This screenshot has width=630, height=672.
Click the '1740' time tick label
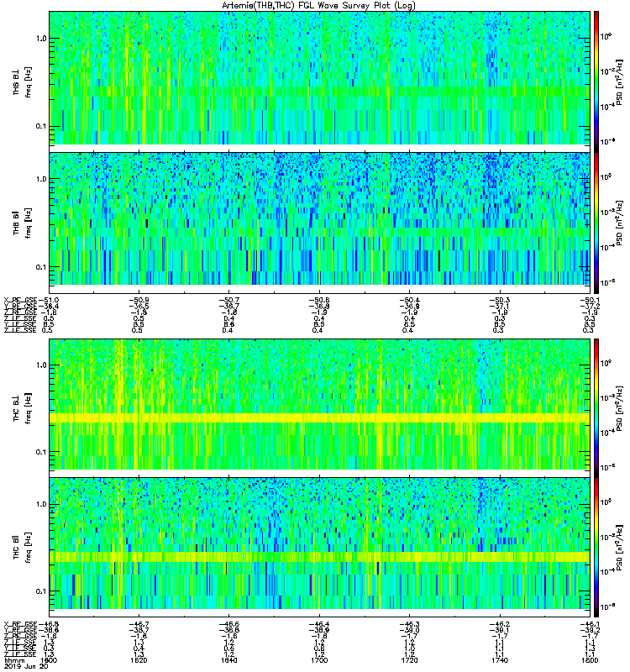pyautogui.click(x=499, y=660)
